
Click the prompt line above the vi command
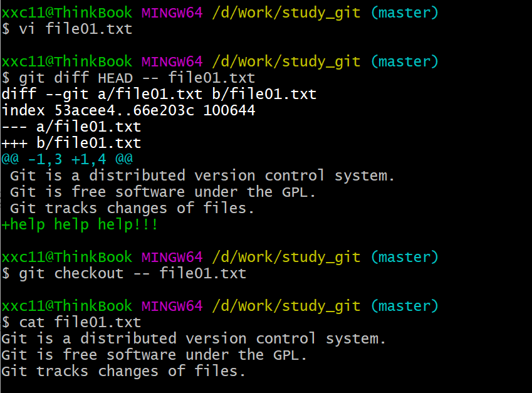tap(219, 13)
